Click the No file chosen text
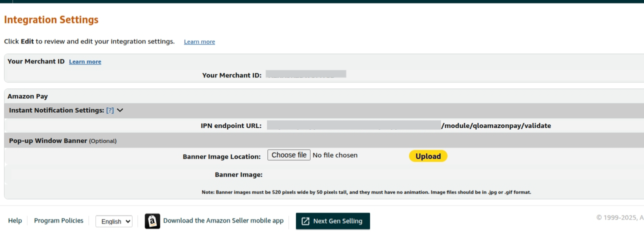 click(x=335, y=155)
